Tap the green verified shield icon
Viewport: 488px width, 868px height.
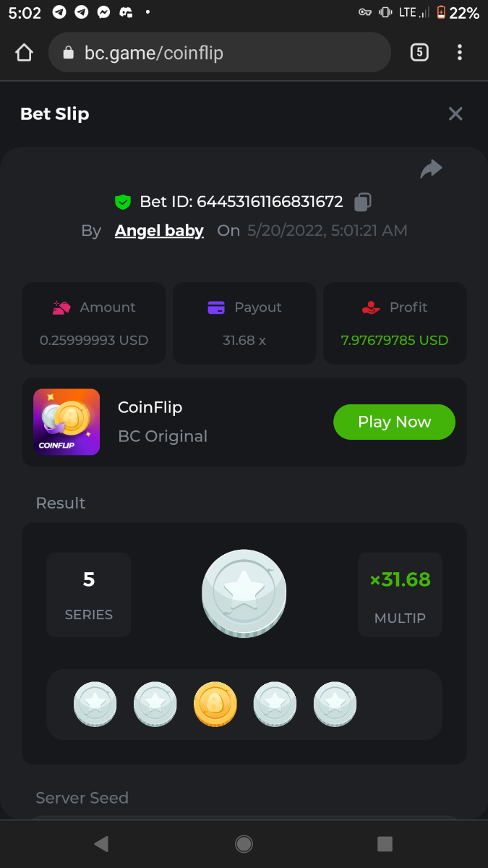pyautogui.click(x=123, y=202)
